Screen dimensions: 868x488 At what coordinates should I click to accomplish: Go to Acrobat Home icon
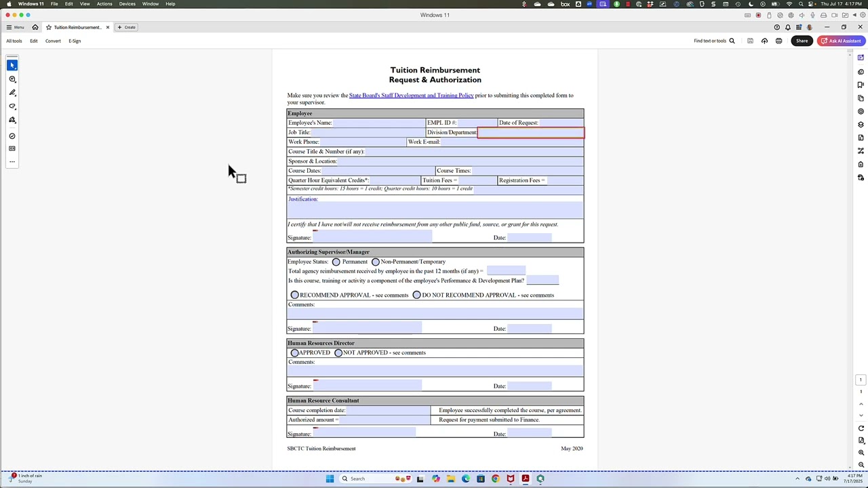(x=35, y=27)
